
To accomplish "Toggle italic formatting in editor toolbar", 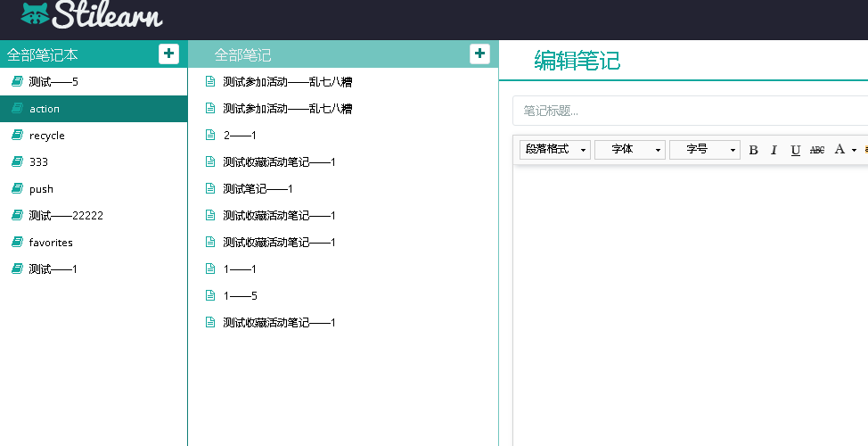I will [774, 150].
